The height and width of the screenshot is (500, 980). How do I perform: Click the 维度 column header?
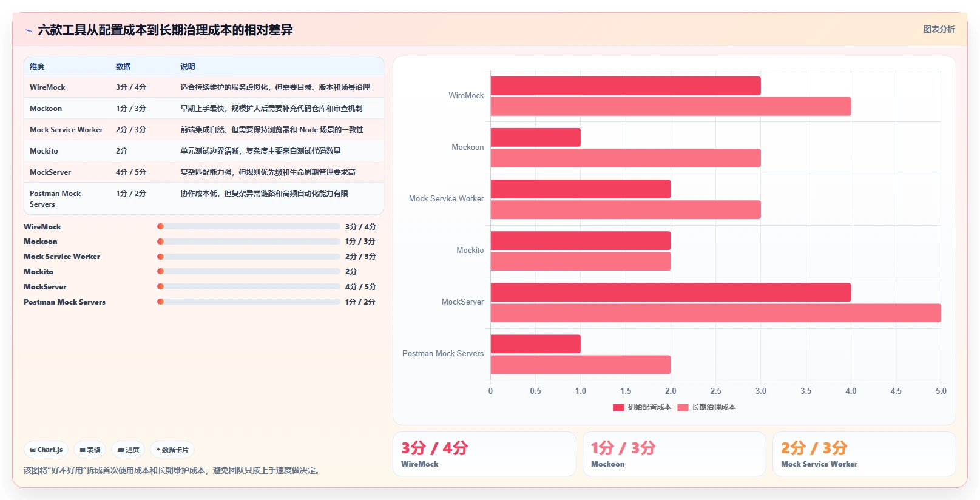pyautogui.click(x=37, y=67)
